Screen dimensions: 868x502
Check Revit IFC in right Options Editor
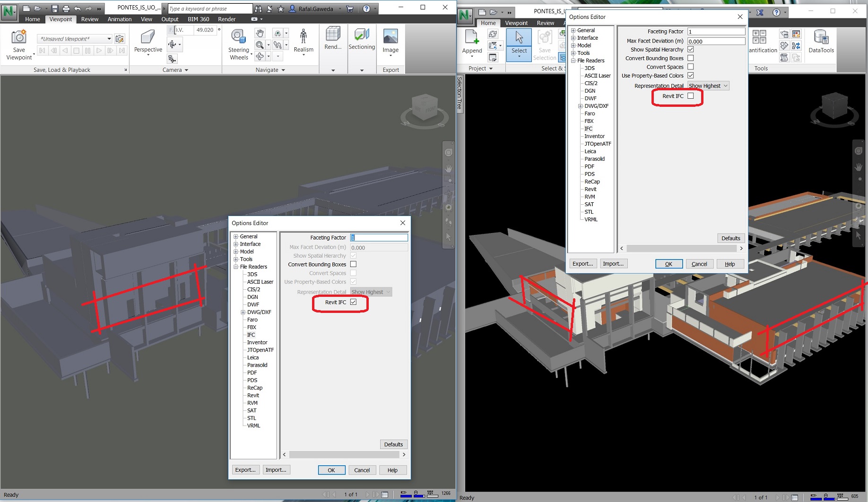click(691, 96)
